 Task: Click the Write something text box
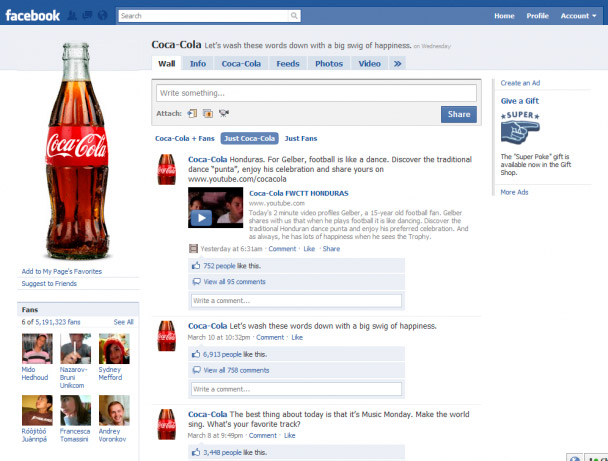316,93
